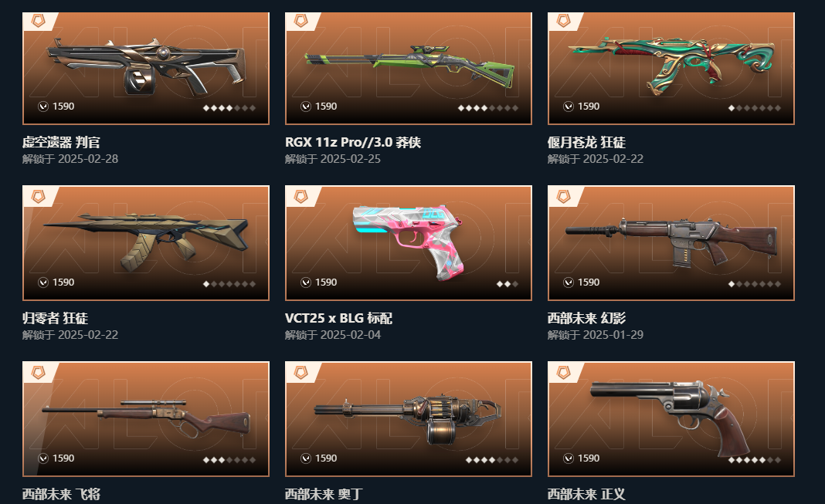The height and width of the screenshot is (504, 825).
Task: Click the VP currency icon on 西部未来 奥丁 card
Action: coord(306,458)
